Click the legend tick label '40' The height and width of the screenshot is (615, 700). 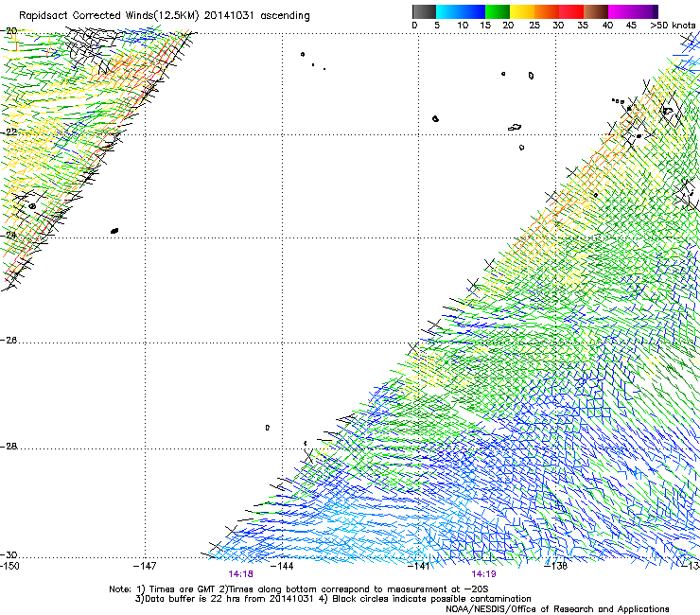pyautogui.click(x=607, y=26)
